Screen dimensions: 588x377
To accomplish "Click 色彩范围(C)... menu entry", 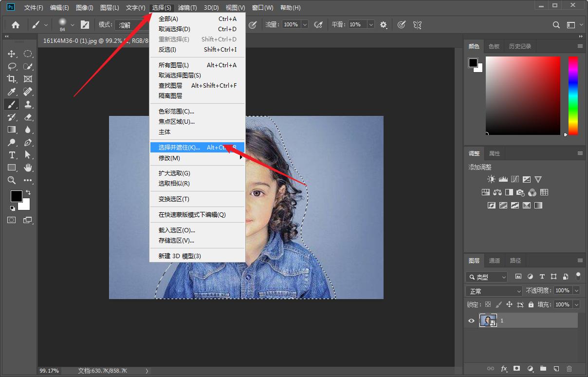I will coord(176,111).
